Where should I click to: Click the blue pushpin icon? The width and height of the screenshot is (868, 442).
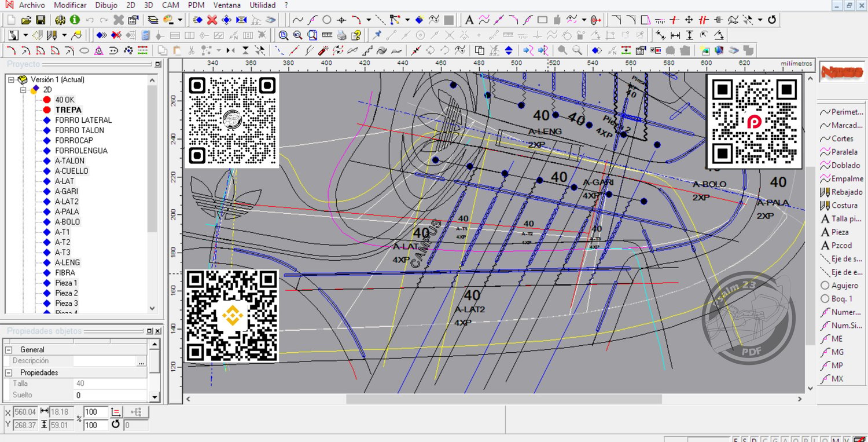coord(377,35)
